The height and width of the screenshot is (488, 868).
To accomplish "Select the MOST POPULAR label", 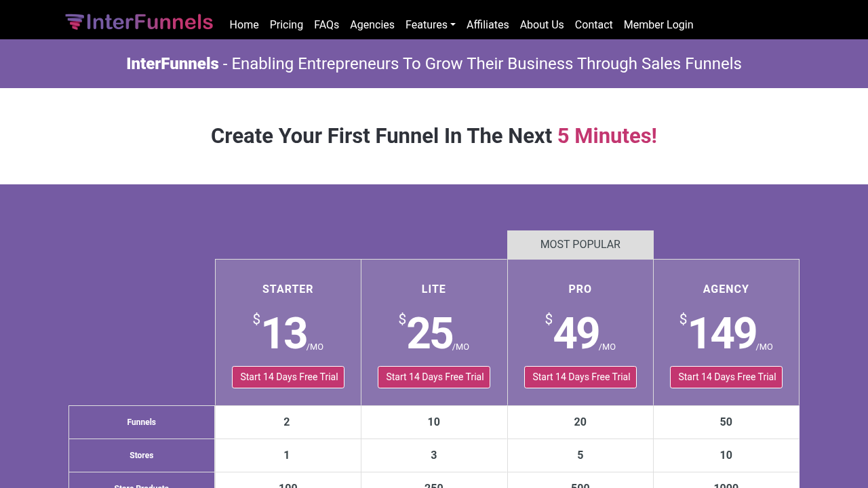I will point(580,245).
